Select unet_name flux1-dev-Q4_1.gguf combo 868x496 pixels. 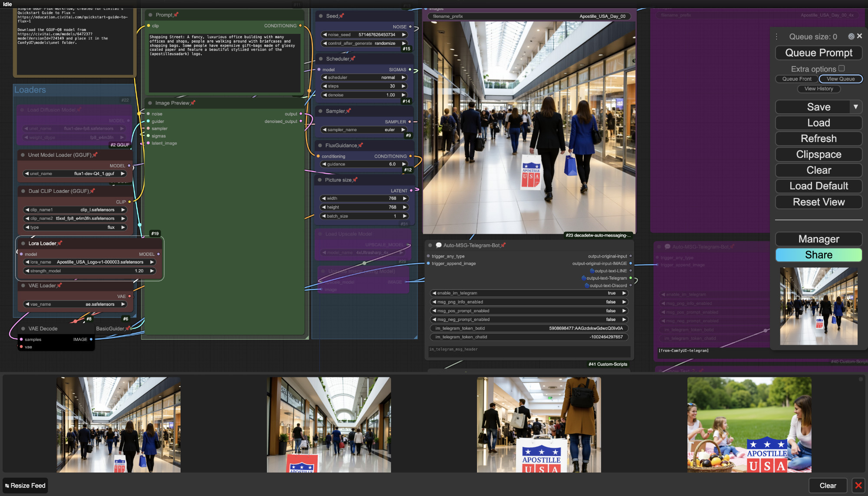click(75, 174)
